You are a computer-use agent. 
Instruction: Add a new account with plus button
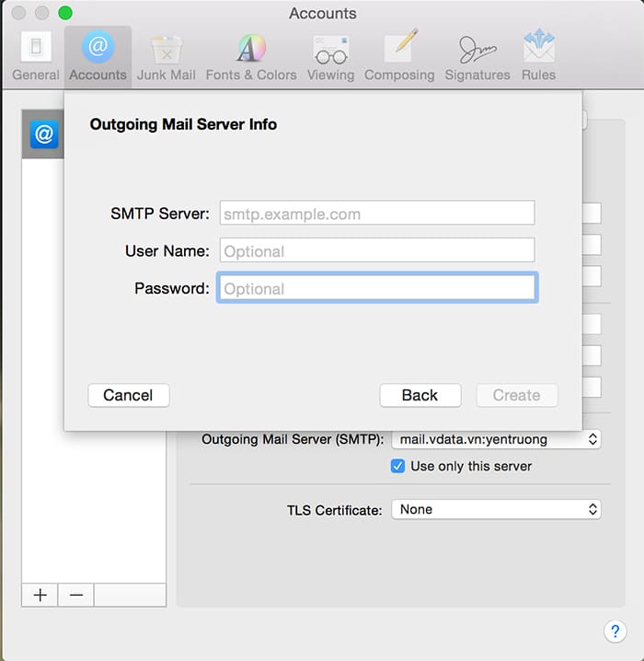40,595
